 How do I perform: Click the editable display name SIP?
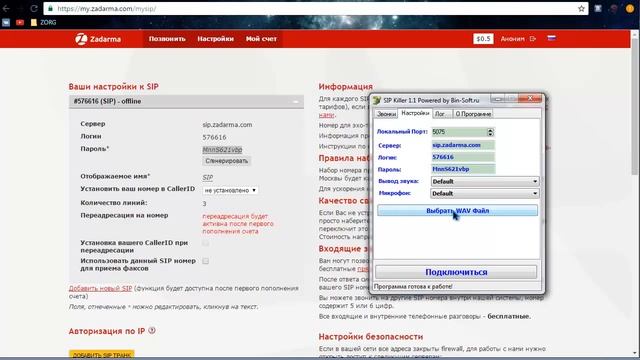pos(207,178)
